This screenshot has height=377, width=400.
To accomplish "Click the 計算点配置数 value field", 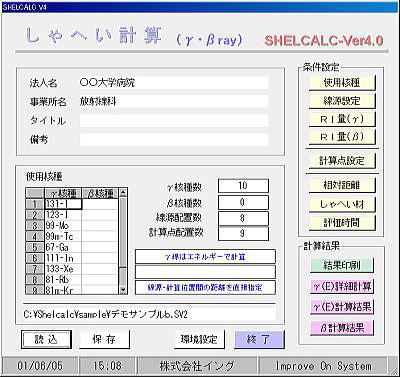I will 243,233.
